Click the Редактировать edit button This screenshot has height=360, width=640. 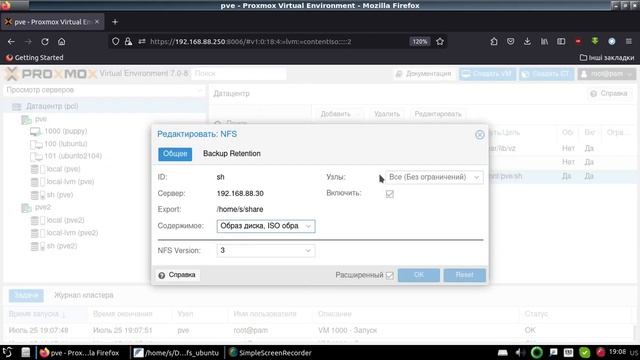point(438,114)
